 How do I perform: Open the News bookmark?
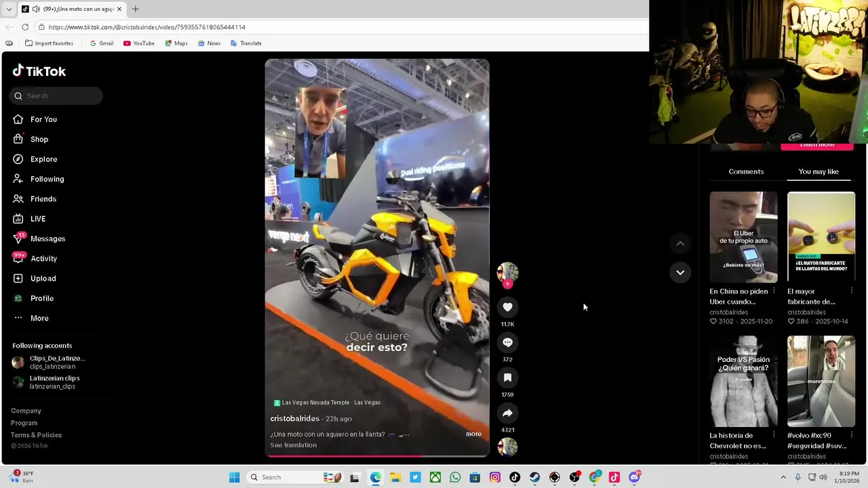tap(209, 43)
